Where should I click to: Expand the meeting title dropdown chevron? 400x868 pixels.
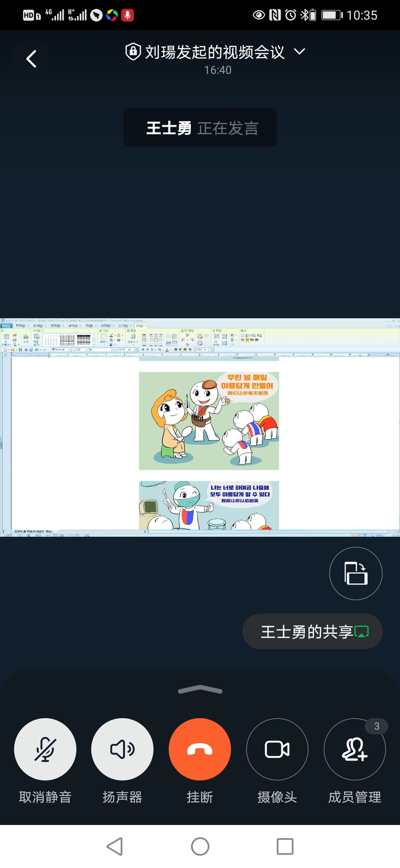click(299, 52)
